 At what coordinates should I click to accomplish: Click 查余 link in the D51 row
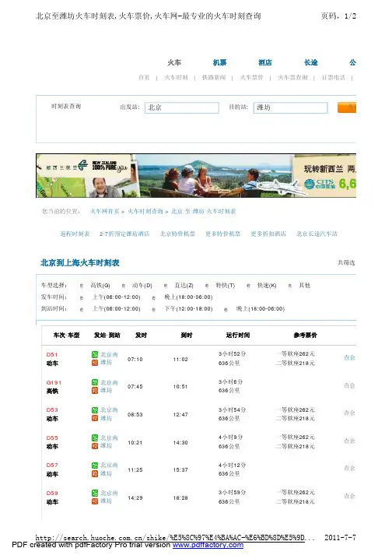pos(349,357)
